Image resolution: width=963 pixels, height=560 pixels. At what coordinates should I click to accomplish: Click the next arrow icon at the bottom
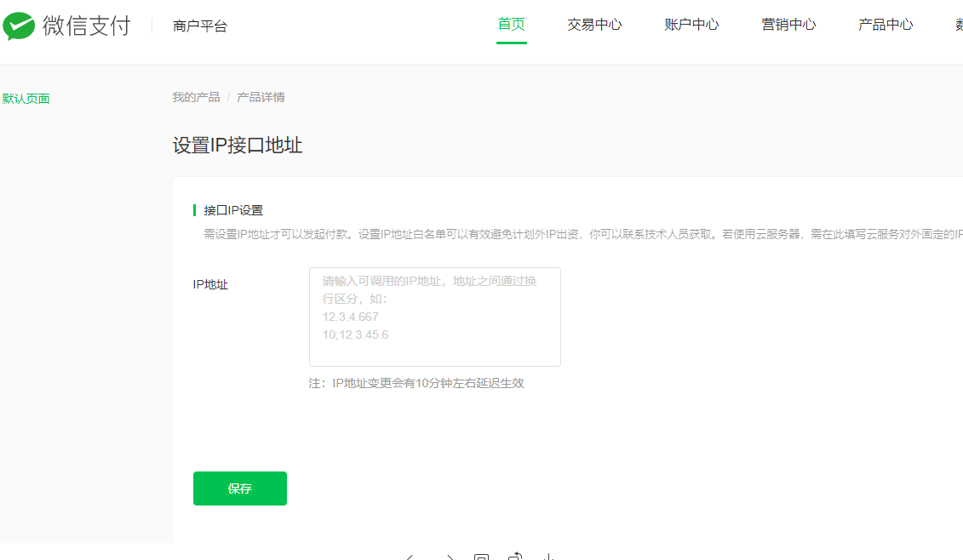(449, 557)
